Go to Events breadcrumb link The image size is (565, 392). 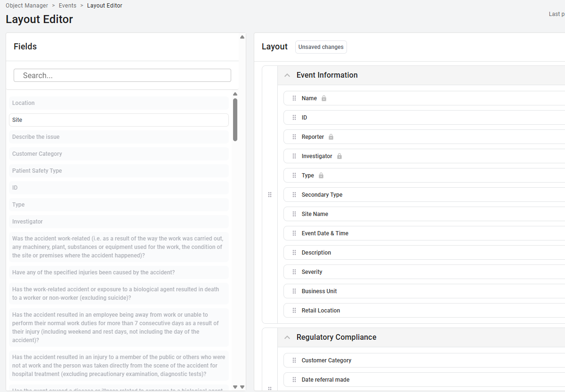[67, 6]
